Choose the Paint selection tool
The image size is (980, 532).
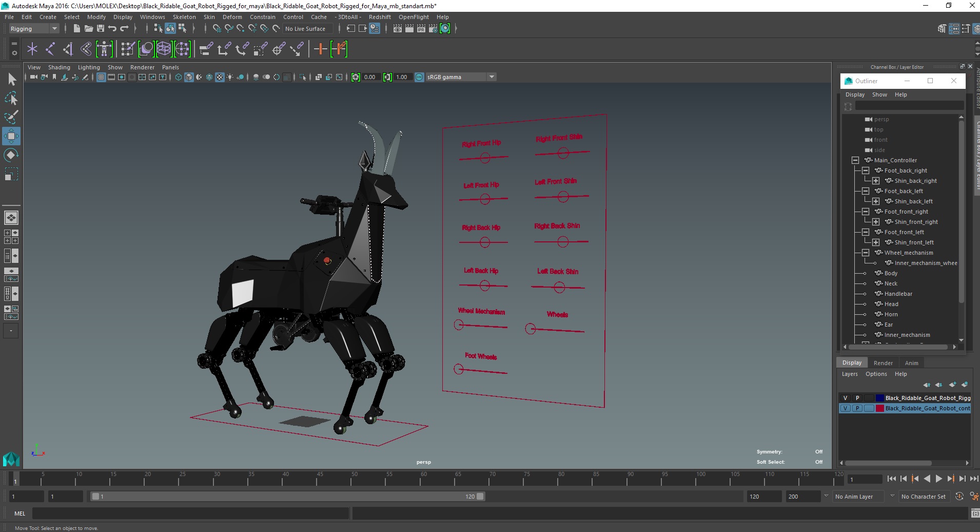click(x=11, y=117)
